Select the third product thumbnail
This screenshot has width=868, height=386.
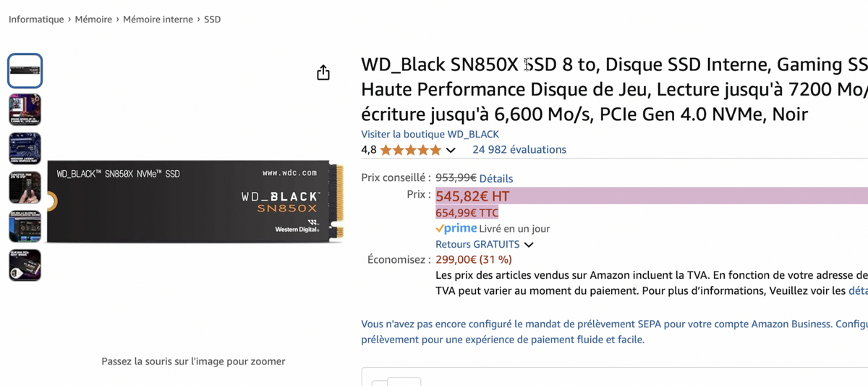25,148
